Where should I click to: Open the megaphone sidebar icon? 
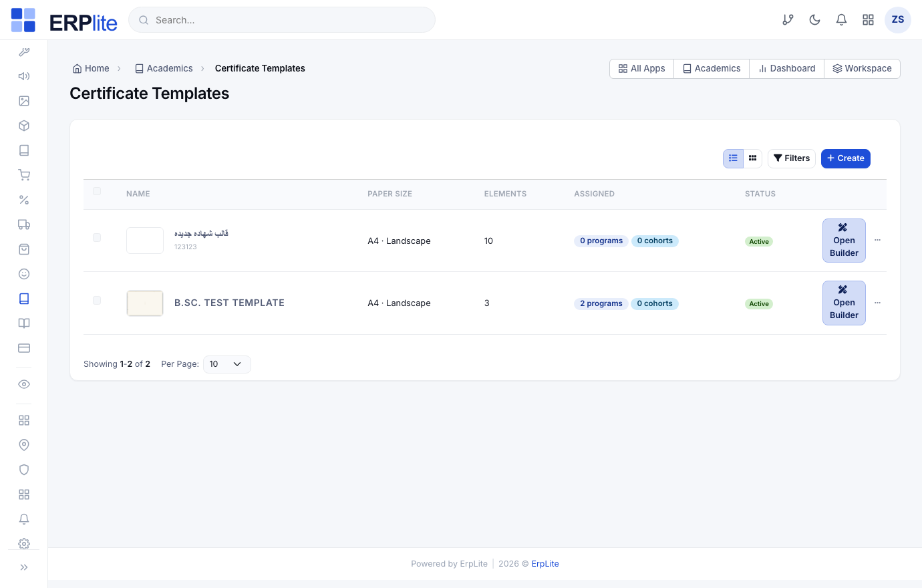tap(24, 76)
